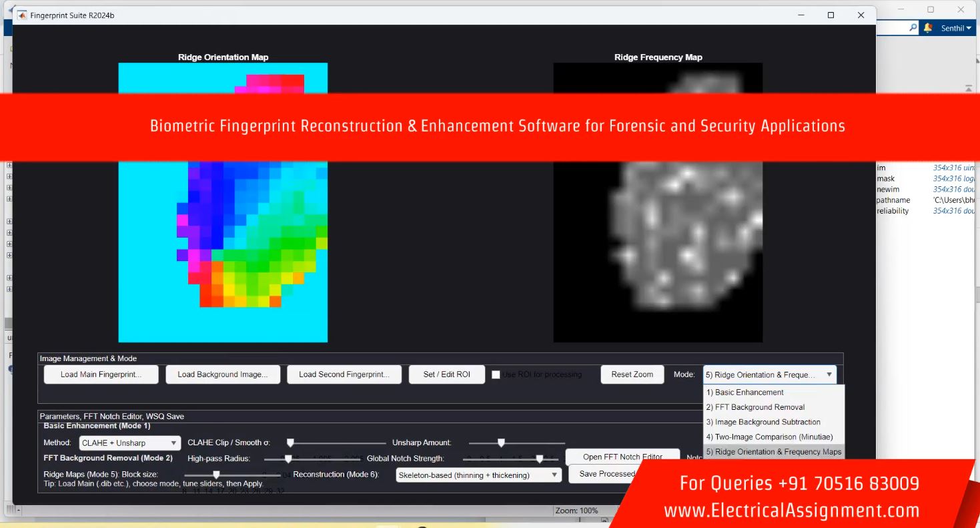The height and width of the screenshot is (528, 980).
Task: Open the Method dropdown showing CLAHE + Unsharp
Action: click(130, 443)
